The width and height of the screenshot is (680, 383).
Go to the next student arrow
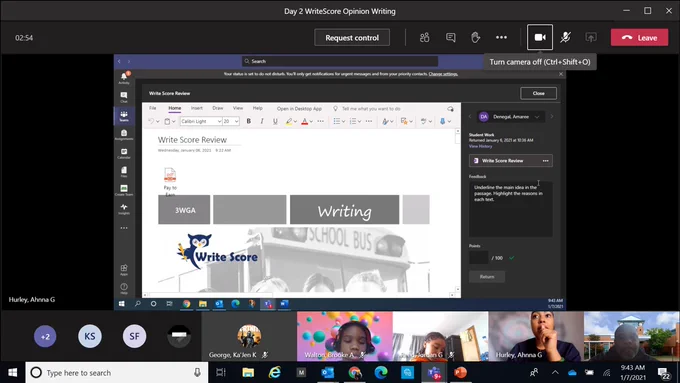pos(552,117)
